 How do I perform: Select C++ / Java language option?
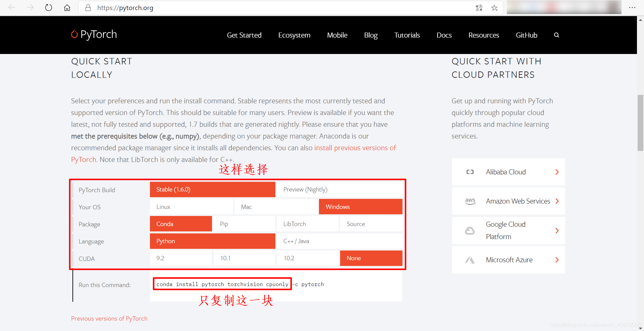coord(339,241)
